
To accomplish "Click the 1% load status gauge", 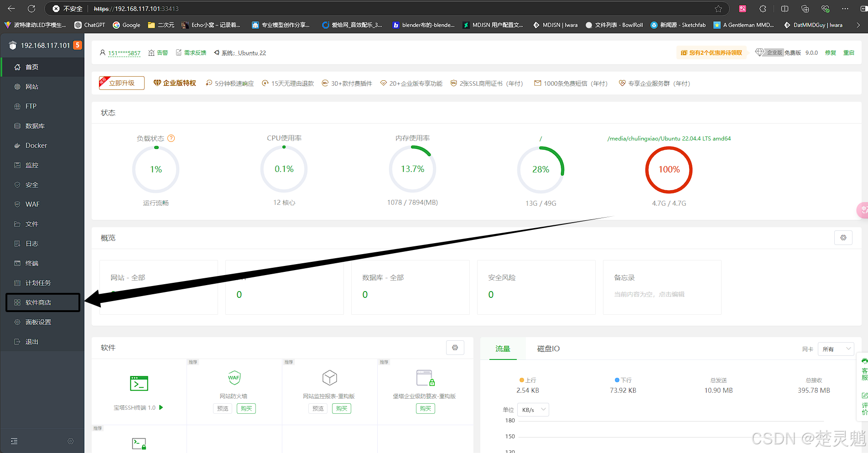I will click(156, 169).
